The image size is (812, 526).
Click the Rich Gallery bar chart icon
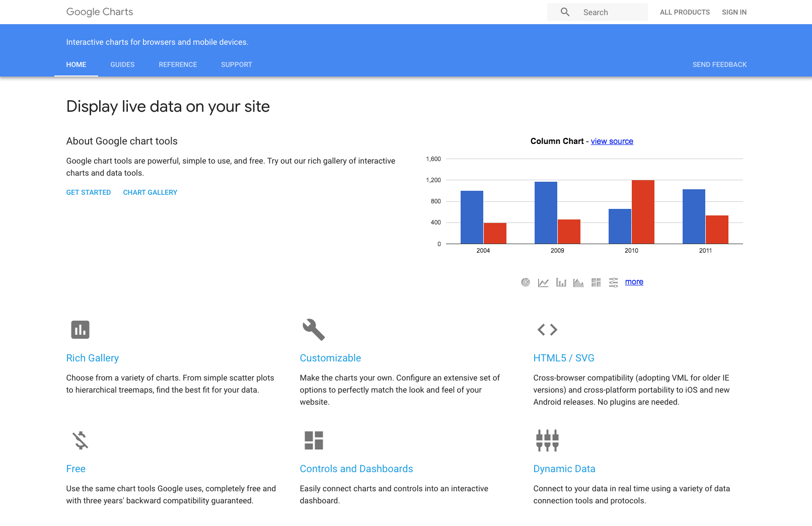[80, 330]
